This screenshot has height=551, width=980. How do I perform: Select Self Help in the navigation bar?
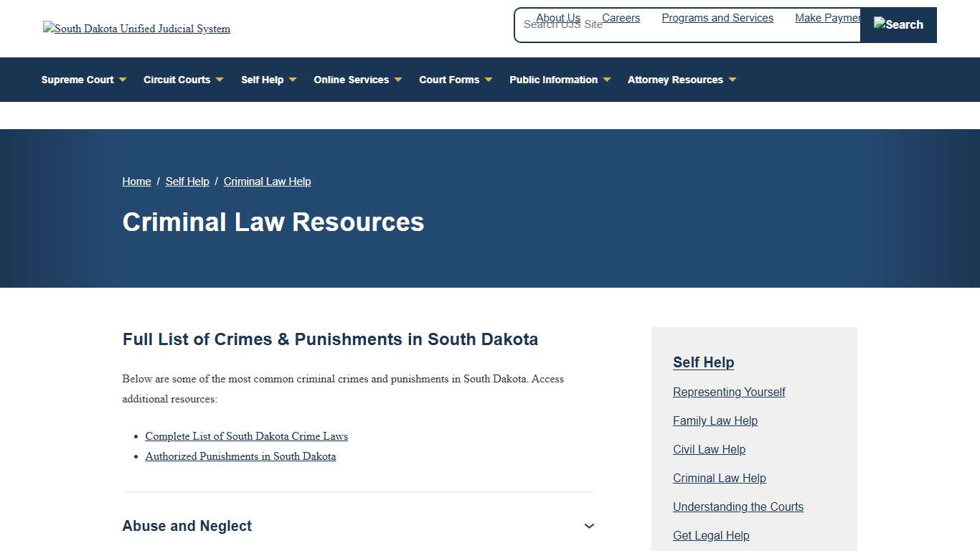pyautogui.click(x=263, y=80)
